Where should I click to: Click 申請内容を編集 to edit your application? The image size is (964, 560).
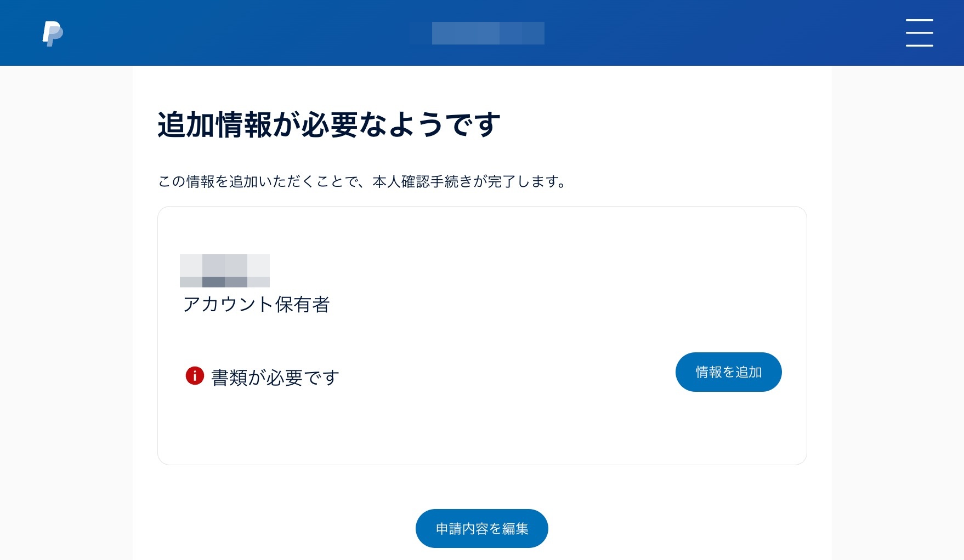pyautogui.click(x=481, y=528)
